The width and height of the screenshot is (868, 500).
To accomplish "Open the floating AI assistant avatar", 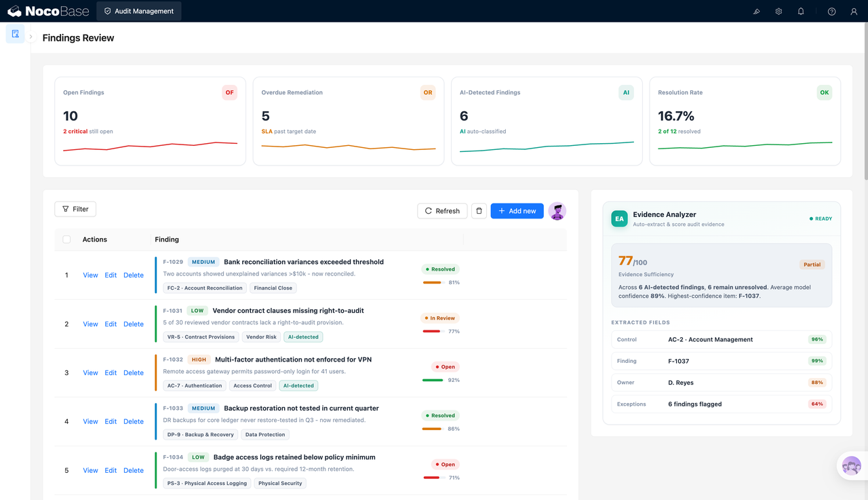I will (x=851, y=466).
